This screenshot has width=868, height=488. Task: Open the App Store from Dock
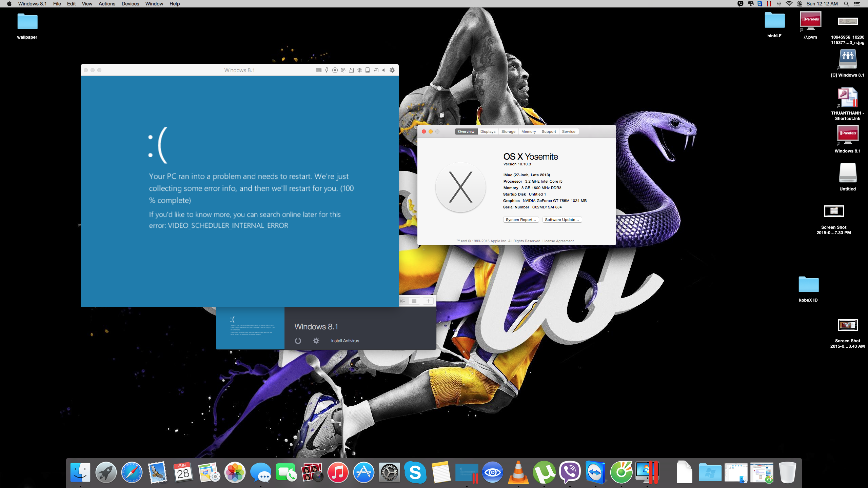(x=363, y=472)
